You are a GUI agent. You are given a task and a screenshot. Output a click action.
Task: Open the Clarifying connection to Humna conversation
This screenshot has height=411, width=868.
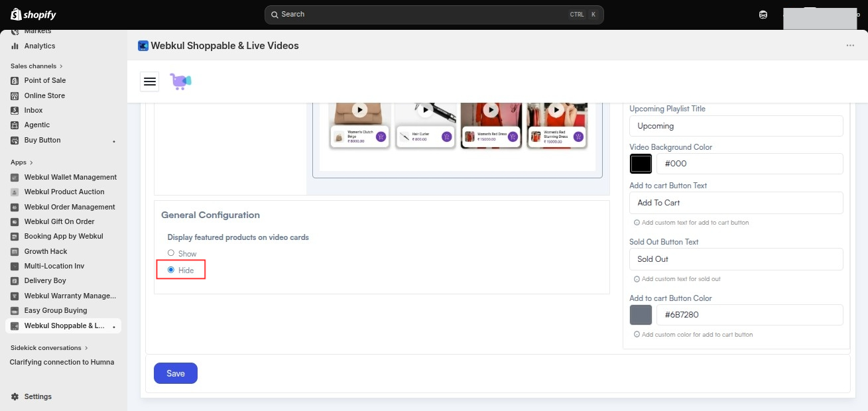(x=62, y=362)
